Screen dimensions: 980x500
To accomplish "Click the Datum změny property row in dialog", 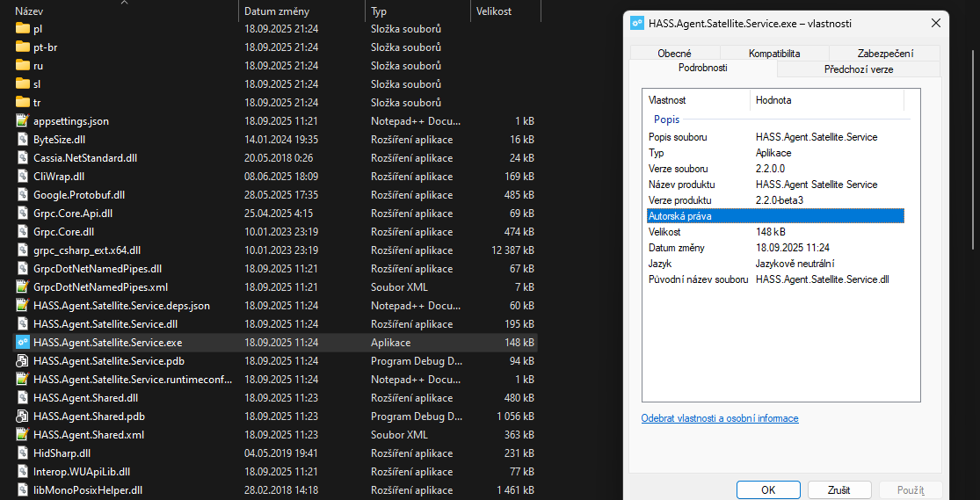I will [x=775, y=248].
